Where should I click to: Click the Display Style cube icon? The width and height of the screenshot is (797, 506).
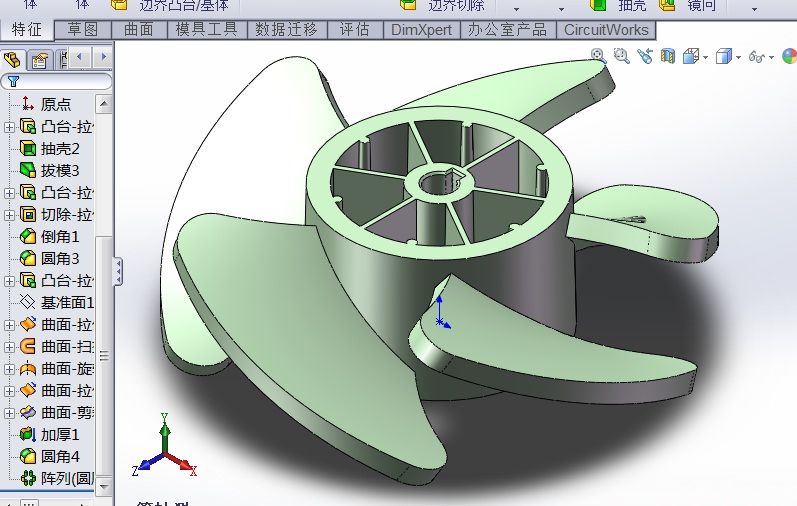pos(723,56)
